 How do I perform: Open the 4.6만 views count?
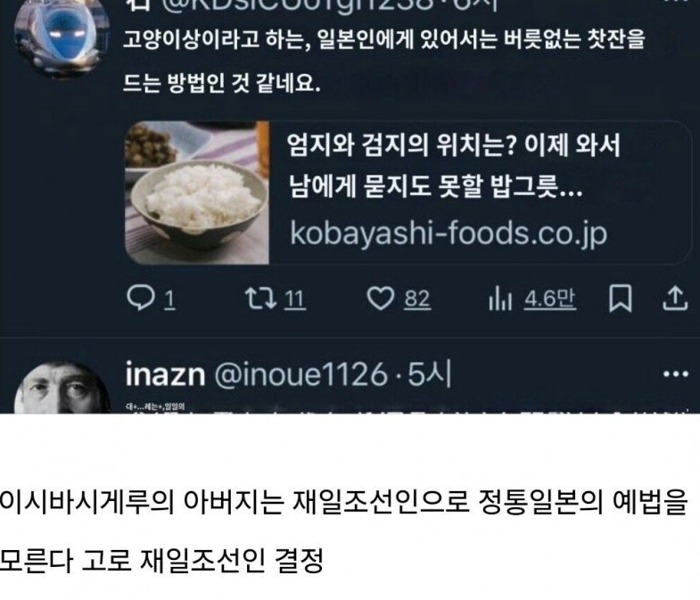coord(550,299)
